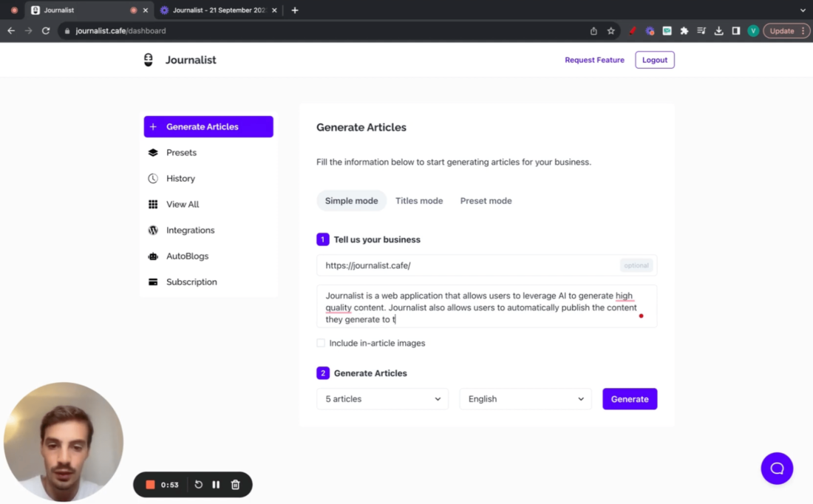Click the Generate button

[630, 398]
